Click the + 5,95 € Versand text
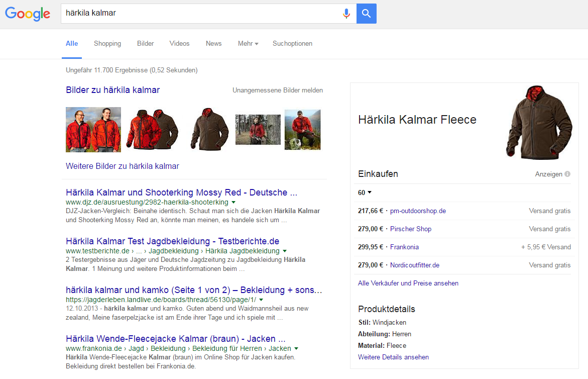Image resolution: width=588 pixels, height=379 pixels. [546, 247]
